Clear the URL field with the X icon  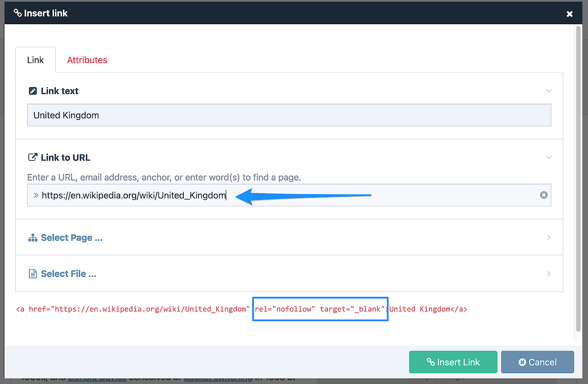point(544,195)
